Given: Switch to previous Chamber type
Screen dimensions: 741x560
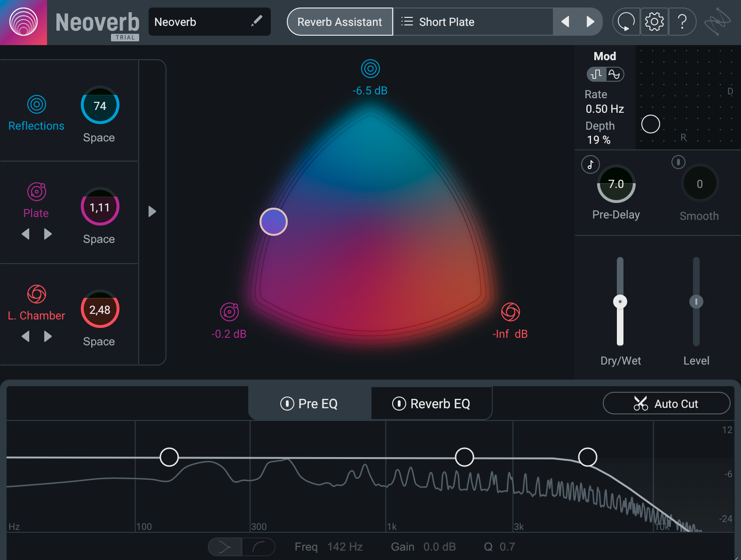Looking at the screenshot, I should tap(26, 336).
